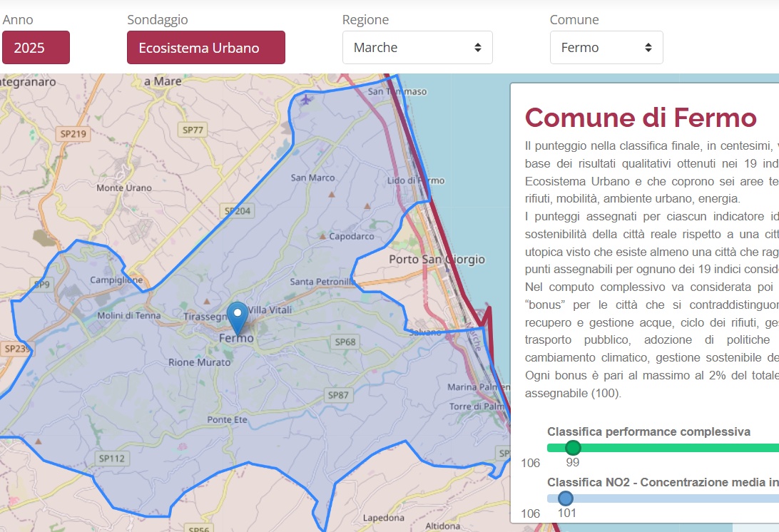Click the SP204 road marker
The height and width of the screenshot is (532, 779).
click(238, 211)
